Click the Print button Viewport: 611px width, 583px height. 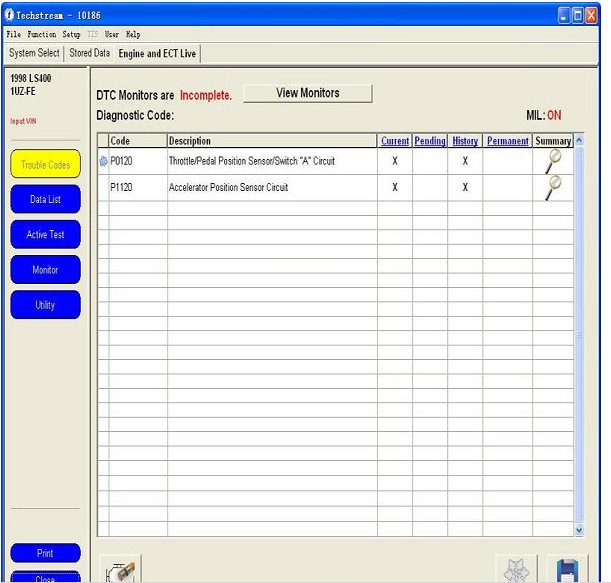46,553
